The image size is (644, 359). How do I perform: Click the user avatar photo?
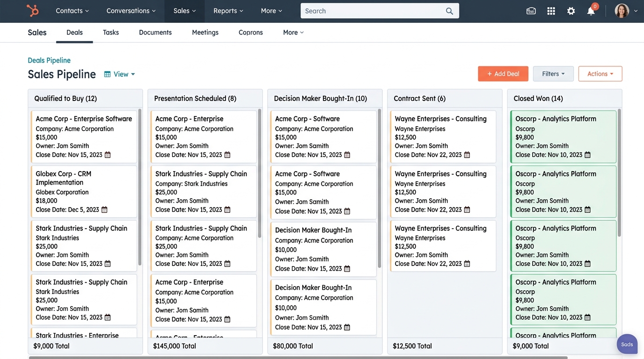622,11
